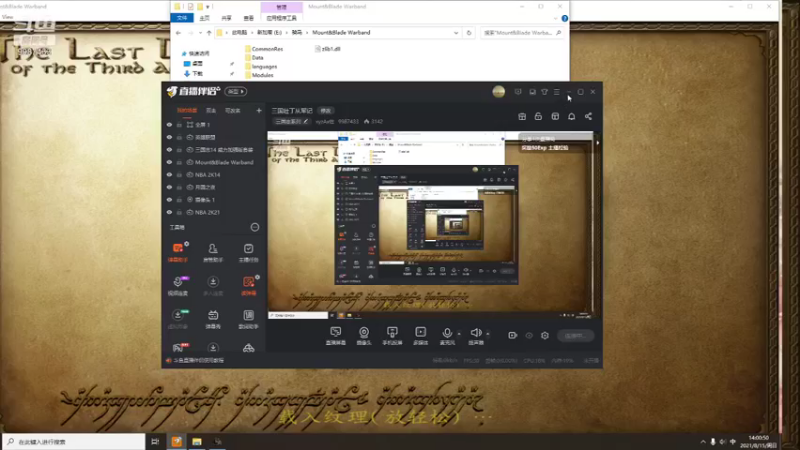Click the File Explorer search box
This screenshot has height=450, width=800.
click(x=521, y=33)
